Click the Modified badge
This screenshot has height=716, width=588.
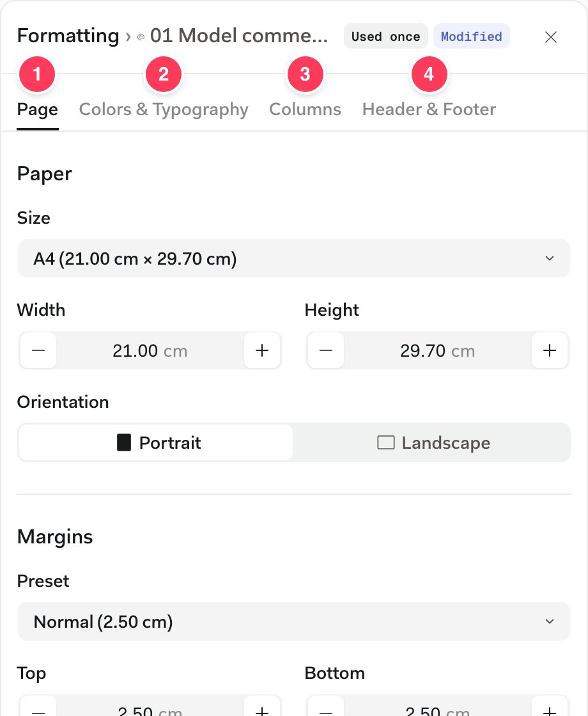click(472, 36)
